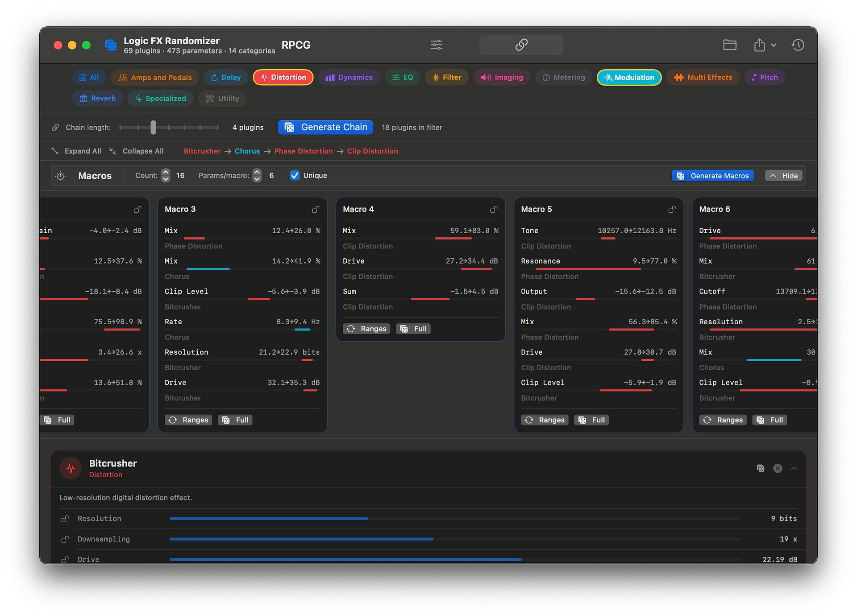Jump to Bitcrusher in chain path
The height and width of the screenshot is (616, 857).
click(x=202, y=151)
